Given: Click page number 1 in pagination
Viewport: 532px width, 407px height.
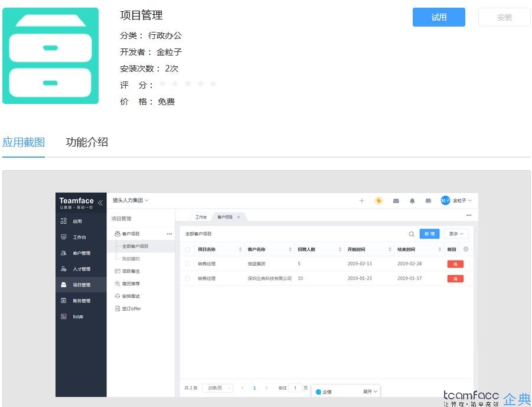Looking at the screenshot, I should click(x=254, y=388).
